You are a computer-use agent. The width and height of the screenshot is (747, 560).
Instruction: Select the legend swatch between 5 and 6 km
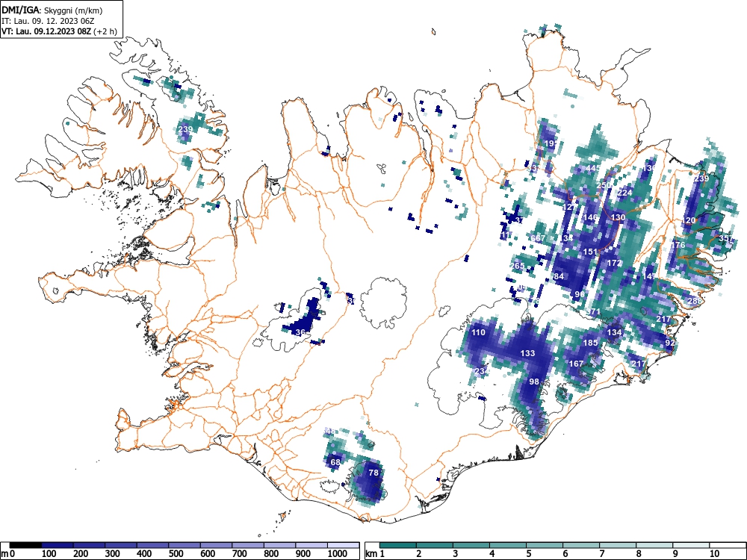pyautogui.click(x=545, y=544)
